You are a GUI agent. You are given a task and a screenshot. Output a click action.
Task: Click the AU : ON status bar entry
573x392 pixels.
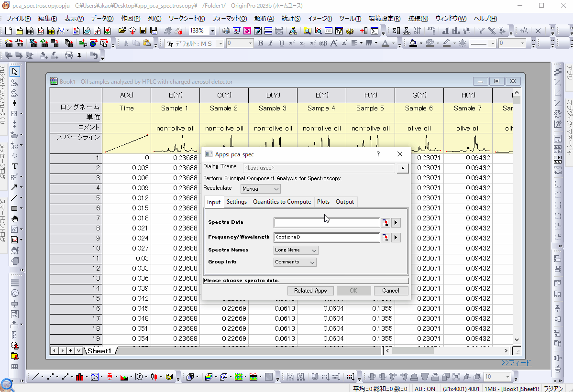425,389
